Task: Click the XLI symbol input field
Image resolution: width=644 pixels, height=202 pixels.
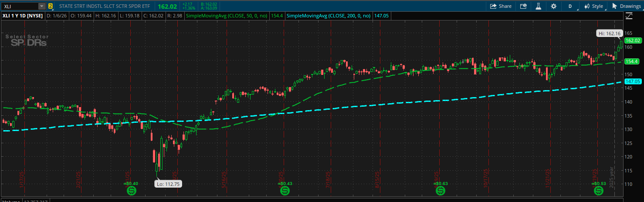Action: point(20,6)
